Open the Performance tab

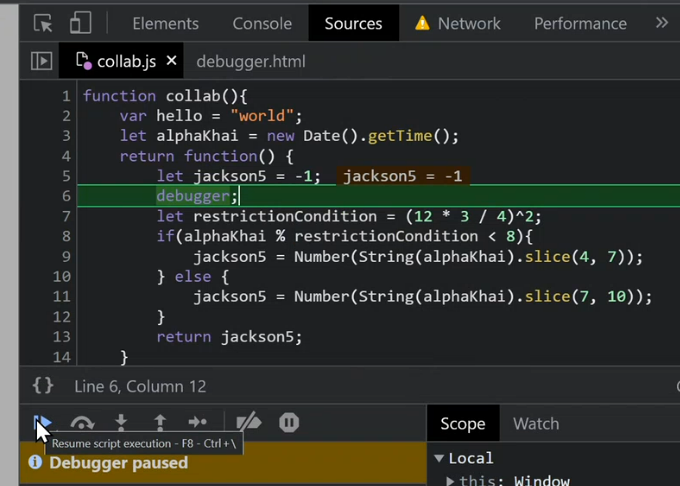click(580, 23)
